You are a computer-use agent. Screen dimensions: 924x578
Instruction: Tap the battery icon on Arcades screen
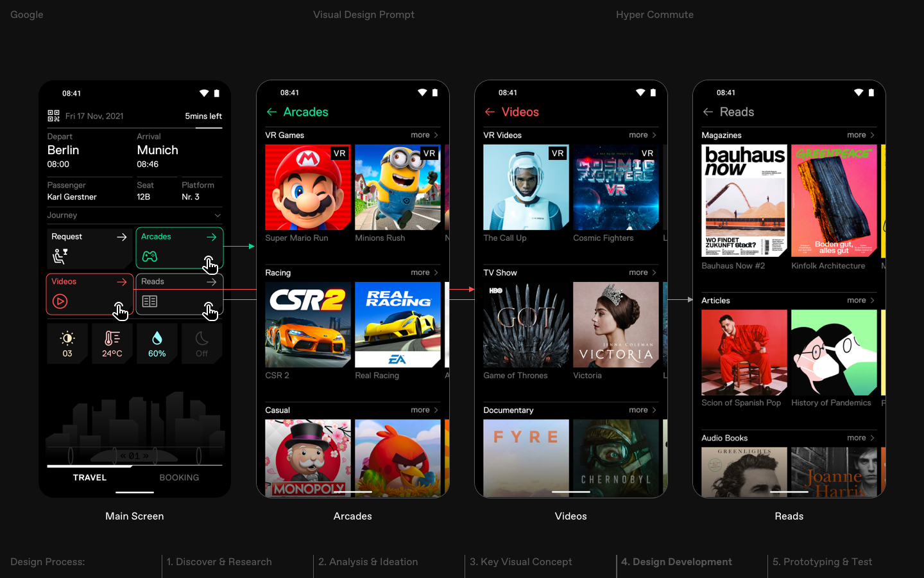435,92
